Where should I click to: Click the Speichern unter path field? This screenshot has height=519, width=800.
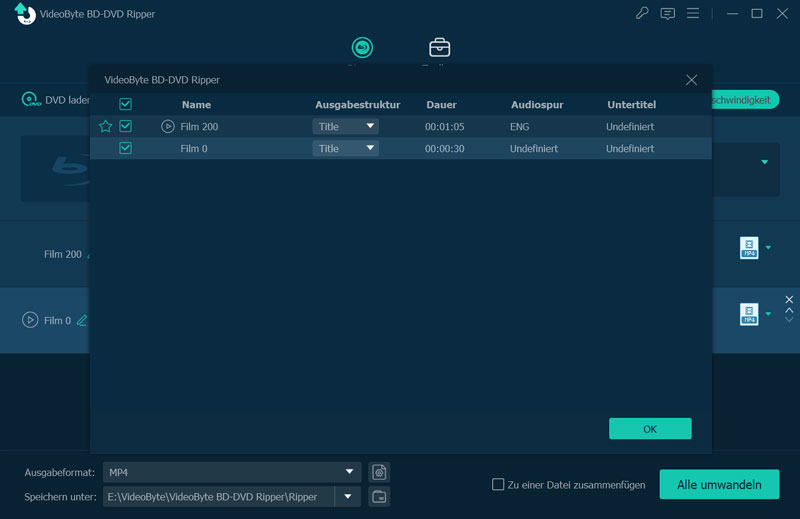point(219,497)
